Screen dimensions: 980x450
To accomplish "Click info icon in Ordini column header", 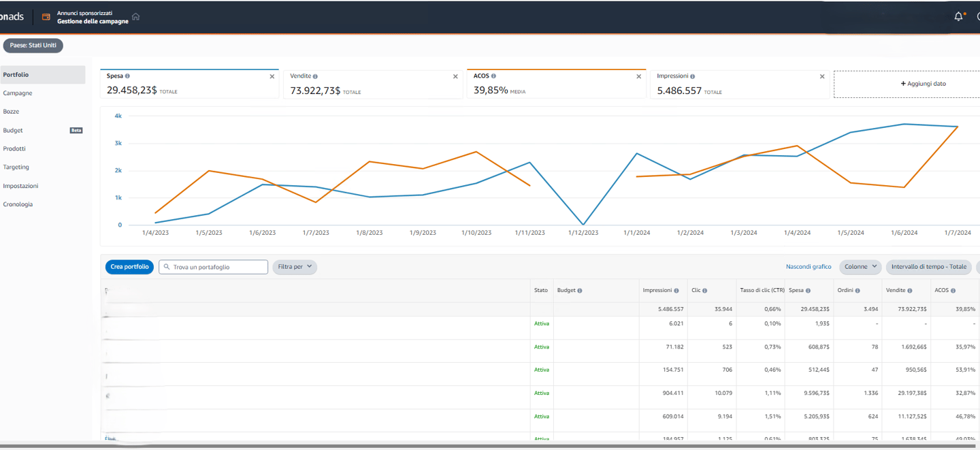I will [857, 291].
